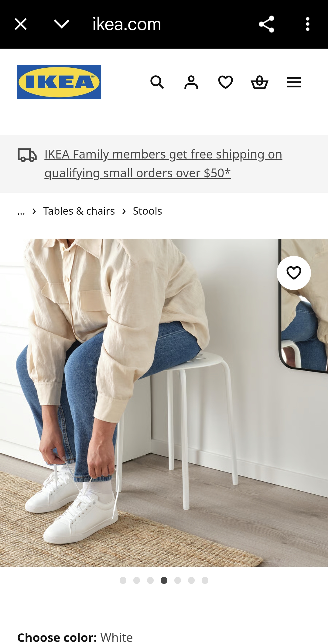This screenshot has width=328, height=644.
Task: Close the browser tab with X
Action: pos(21,24)
